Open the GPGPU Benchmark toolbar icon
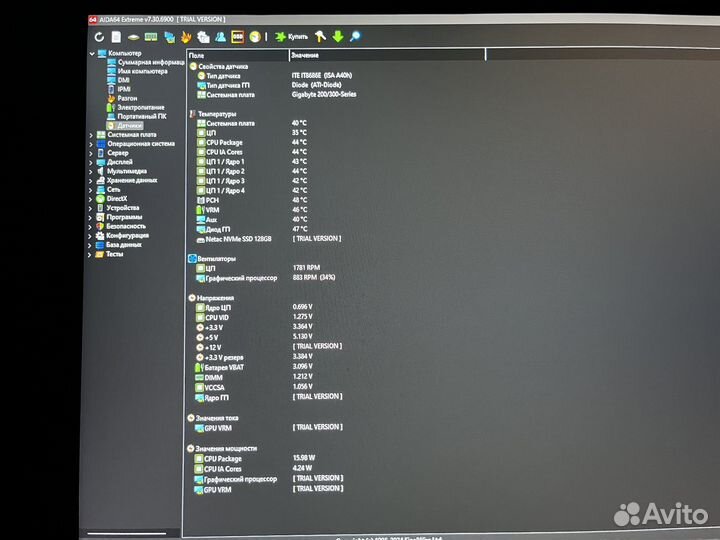 169,37
